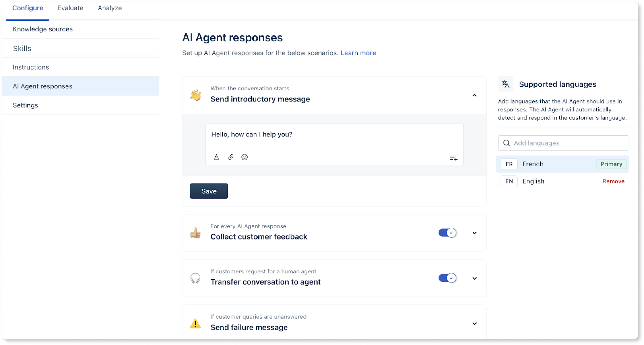Screen dimensions: 644x345
Task: Expand the Transfer conversation to agent section
Action: [x=474, y=278]
